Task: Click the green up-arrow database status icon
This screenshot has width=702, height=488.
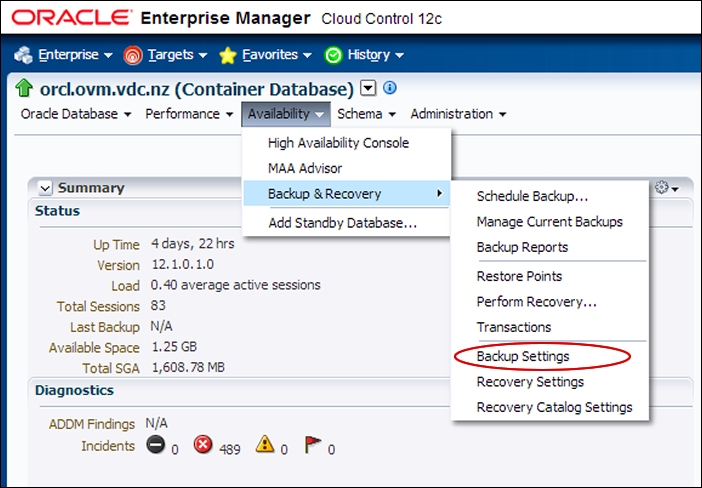Action: pos(24,88)
